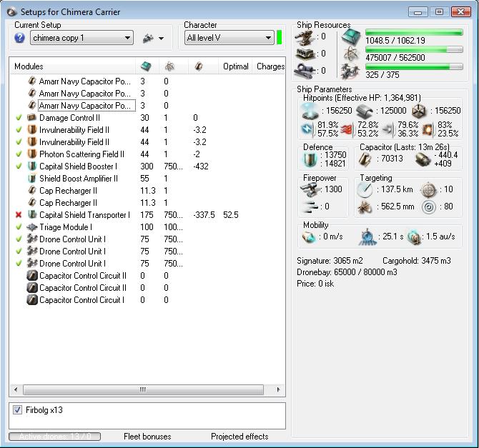
Task: Click the powergrid usage progress bar
Action: pos(414,49)
